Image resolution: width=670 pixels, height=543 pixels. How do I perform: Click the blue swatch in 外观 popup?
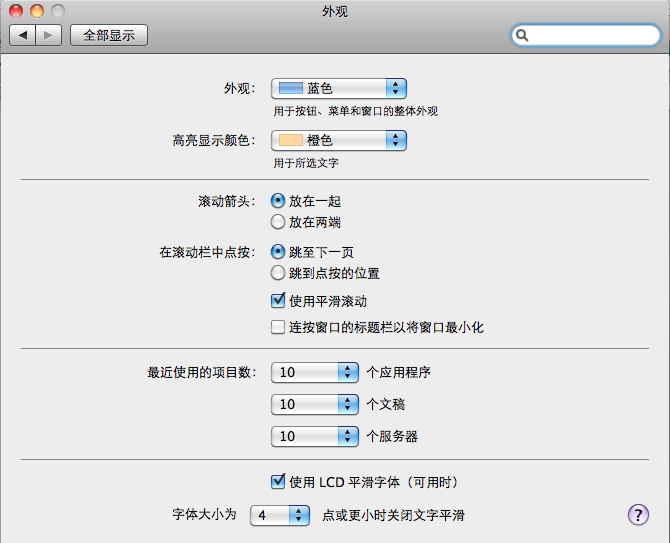pos(291,88)
